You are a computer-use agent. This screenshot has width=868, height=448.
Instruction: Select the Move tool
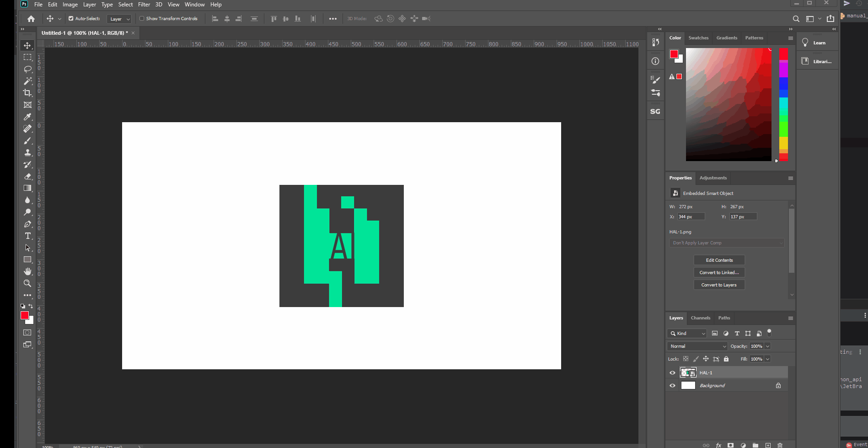(x=27, y=45)
